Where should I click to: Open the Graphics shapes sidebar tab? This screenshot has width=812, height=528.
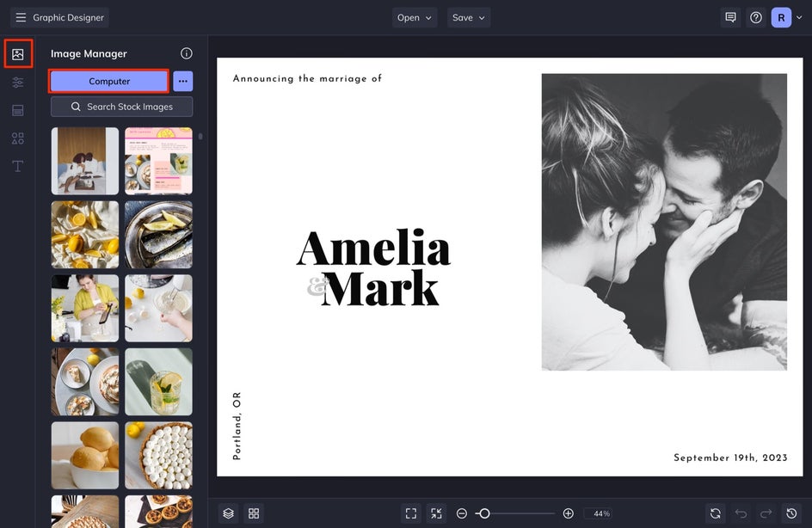(x=17, y=138)
